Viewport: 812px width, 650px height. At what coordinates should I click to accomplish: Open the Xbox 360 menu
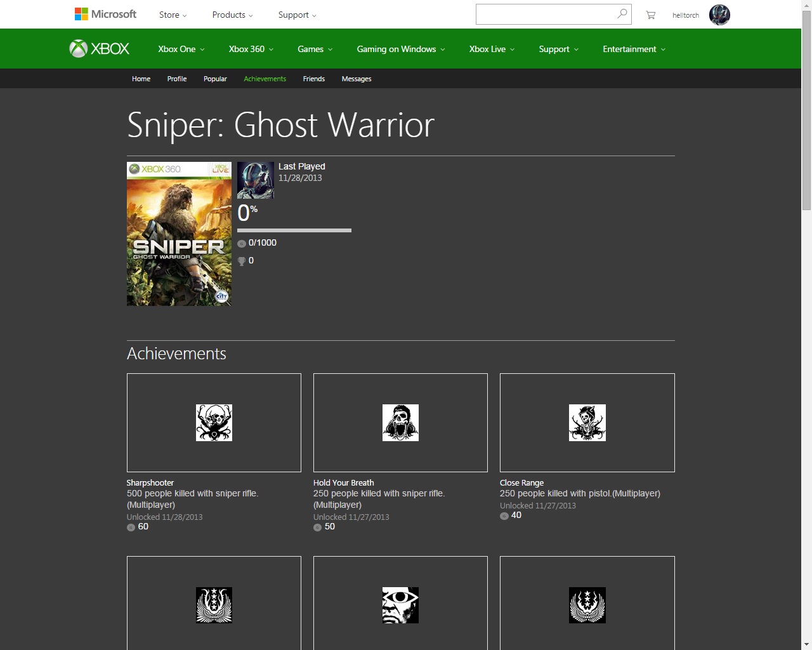tap(251, 49)
